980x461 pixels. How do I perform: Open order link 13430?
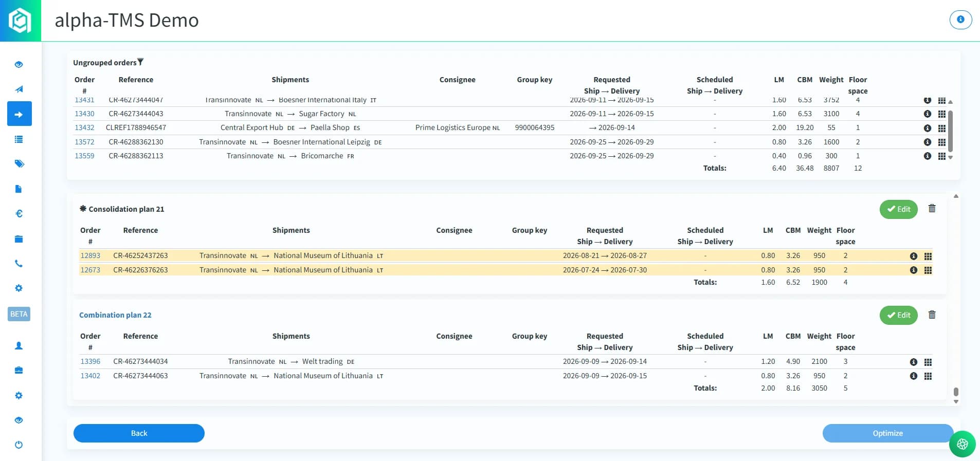point(84,114)
